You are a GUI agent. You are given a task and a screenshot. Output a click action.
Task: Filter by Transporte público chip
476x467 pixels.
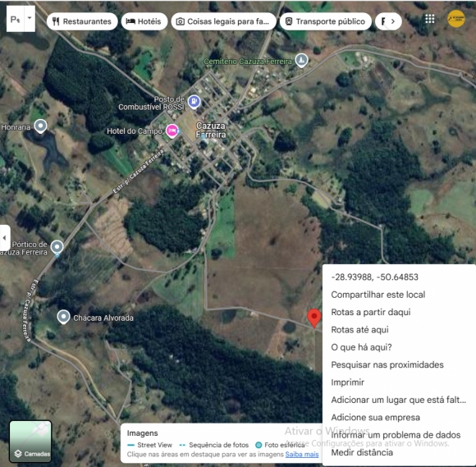326,21
